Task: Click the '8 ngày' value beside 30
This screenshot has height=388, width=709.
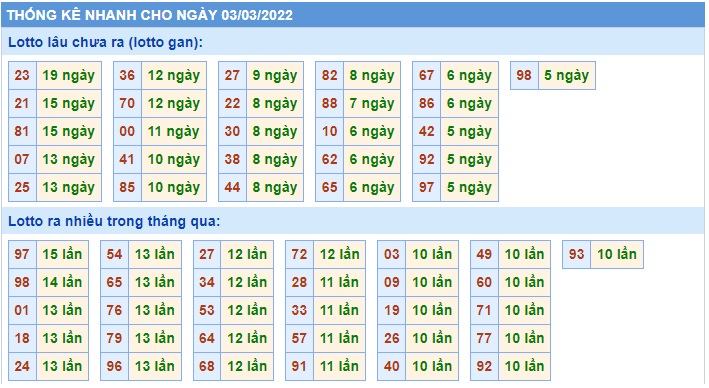Action: coord(275,131)
